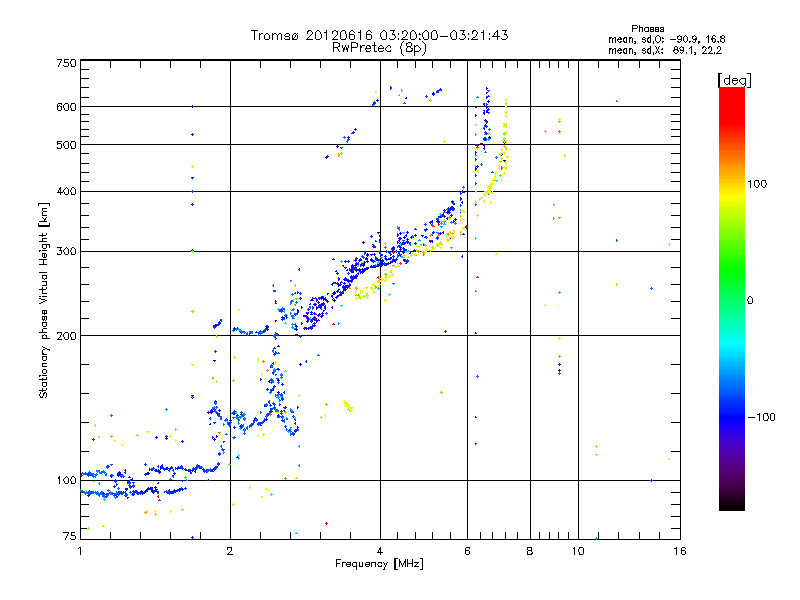Click the y-axis tick label '750'
The height and width of the screenshot is (600, 800).
66,63
